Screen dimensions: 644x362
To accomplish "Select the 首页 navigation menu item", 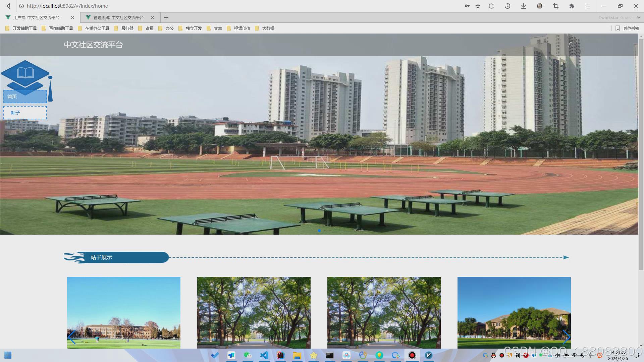I will click(x=25, y=97).
